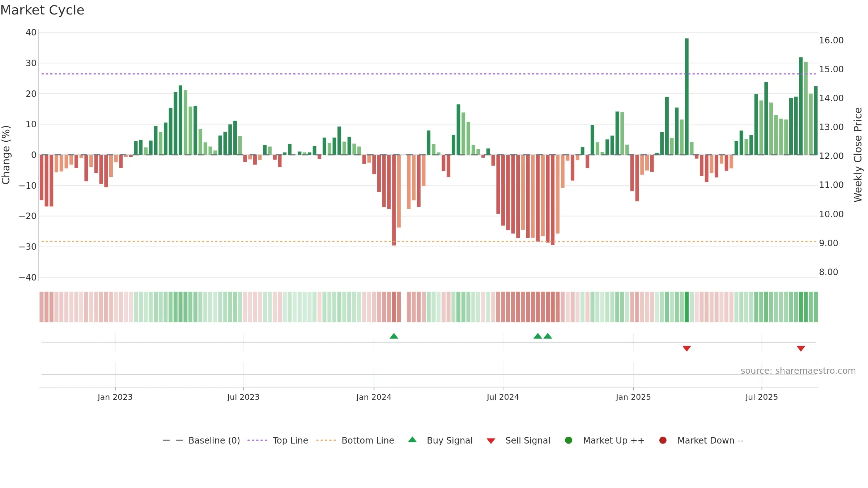
Task: Click the source: sharemaestro.com text
Action: coord(798,371)
